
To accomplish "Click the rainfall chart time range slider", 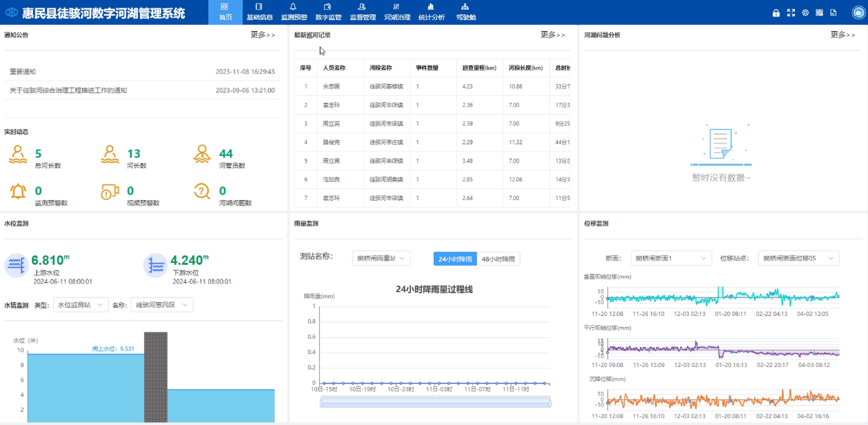I will click(436, 403).
